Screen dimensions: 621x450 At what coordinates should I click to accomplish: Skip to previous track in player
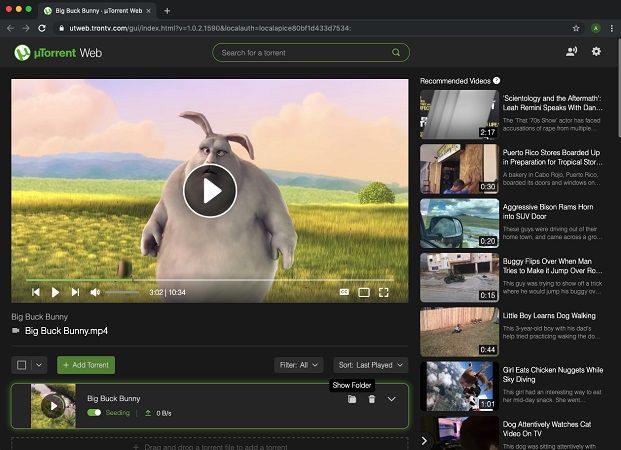click(36, 292)
